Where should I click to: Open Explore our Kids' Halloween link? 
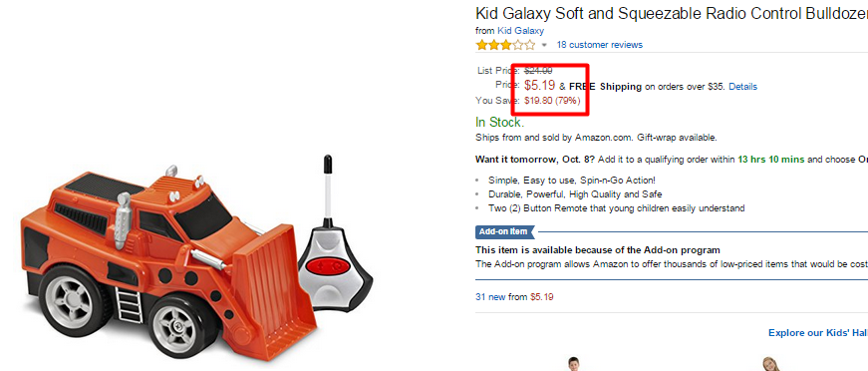pyautogui.click(x=817, y=333)
